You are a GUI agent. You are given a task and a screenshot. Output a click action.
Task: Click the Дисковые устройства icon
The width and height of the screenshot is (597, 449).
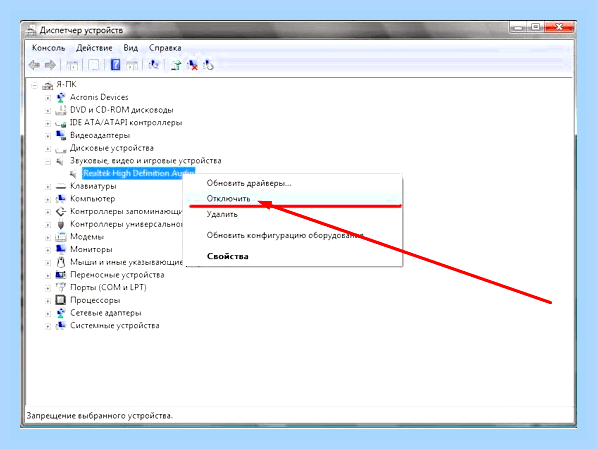pyautogui.click(x=61, y=149)
